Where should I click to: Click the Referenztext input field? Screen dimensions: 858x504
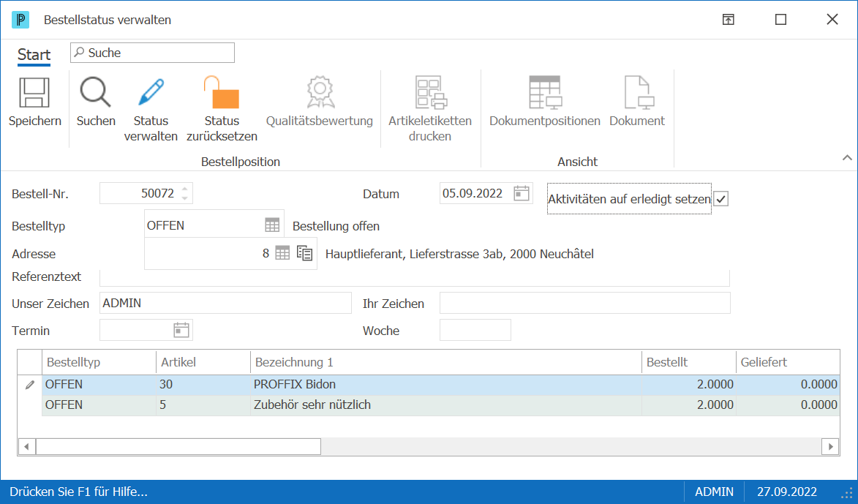[x=414, y=277]
